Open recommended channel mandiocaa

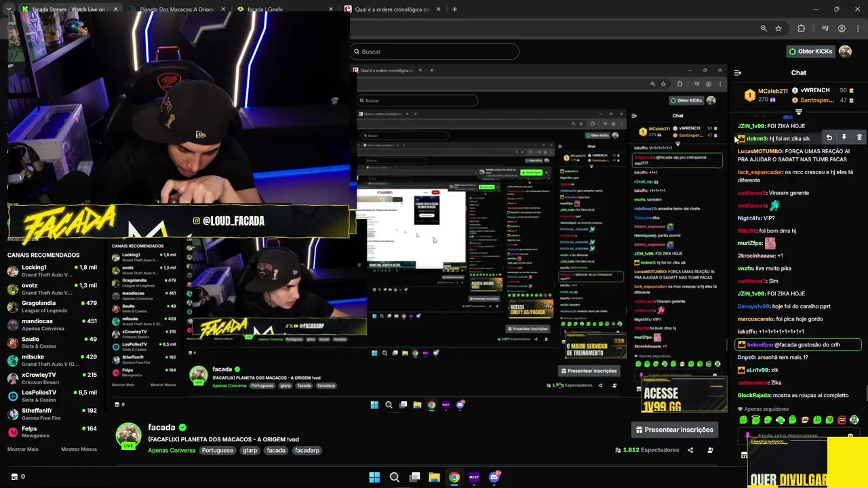tap(52, 325)
